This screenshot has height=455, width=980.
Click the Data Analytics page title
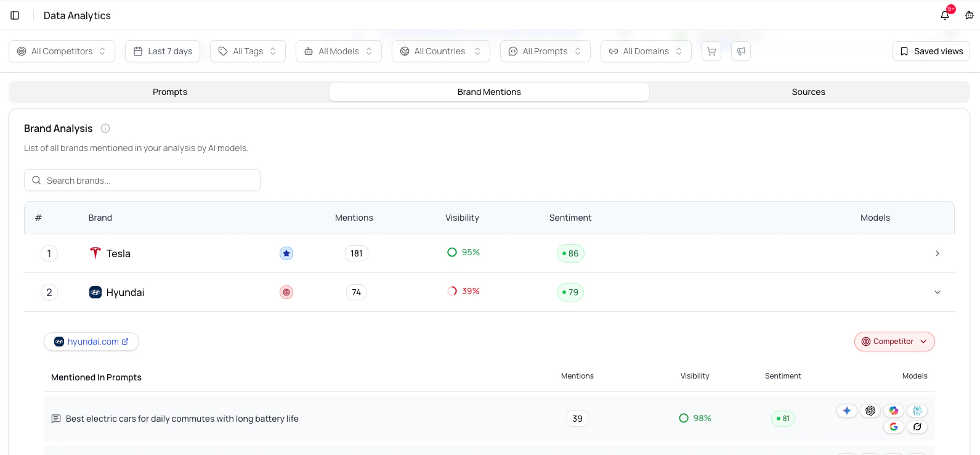click(77, 15)
